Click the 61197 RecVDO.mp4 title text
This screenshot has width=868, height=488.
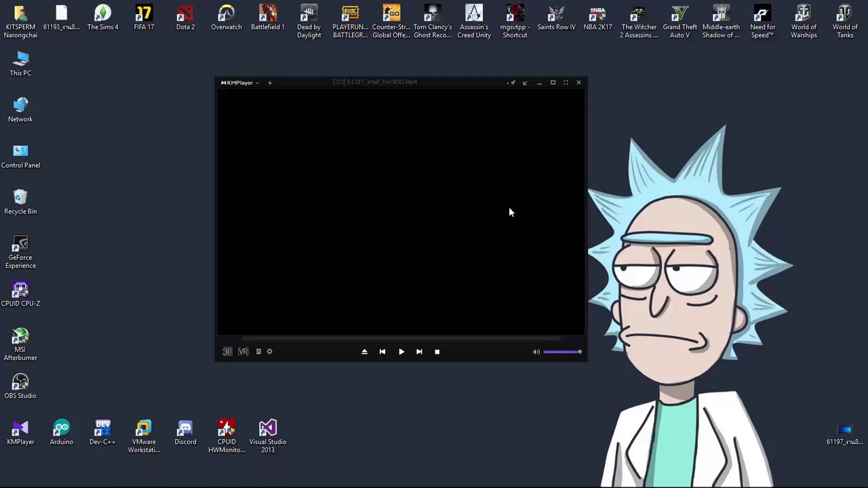coord(375,82)
